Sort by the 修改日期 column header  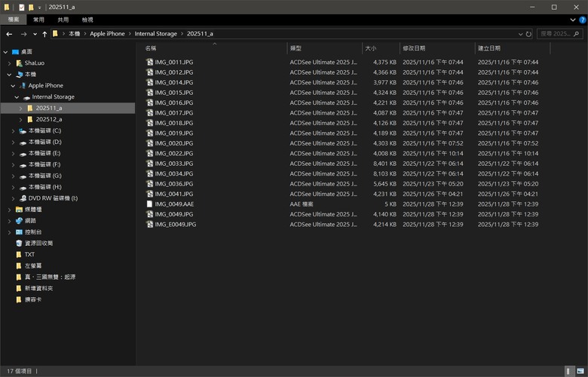pyautogui.click(x=438, y=48)
